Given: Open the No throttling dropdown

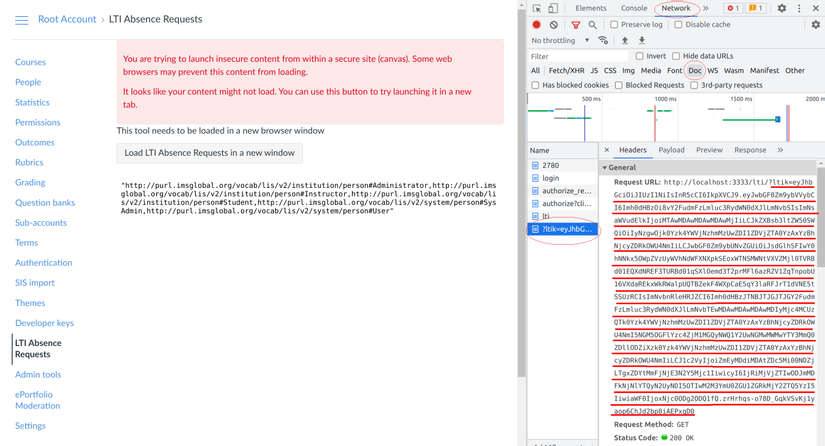Looking at the screenshot, I should 560,40.
